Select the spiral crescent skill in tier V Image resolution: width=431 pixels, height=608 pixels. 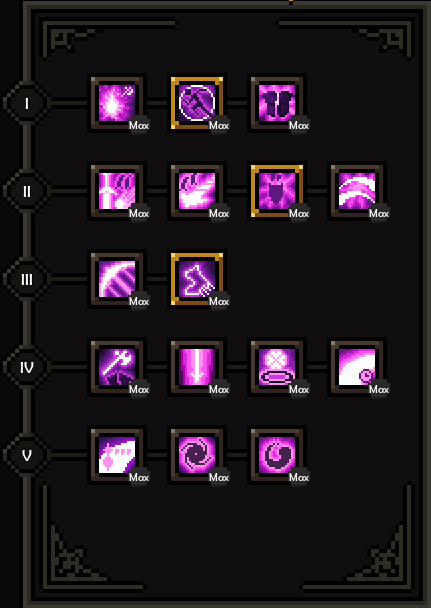(x=277, y=455)
